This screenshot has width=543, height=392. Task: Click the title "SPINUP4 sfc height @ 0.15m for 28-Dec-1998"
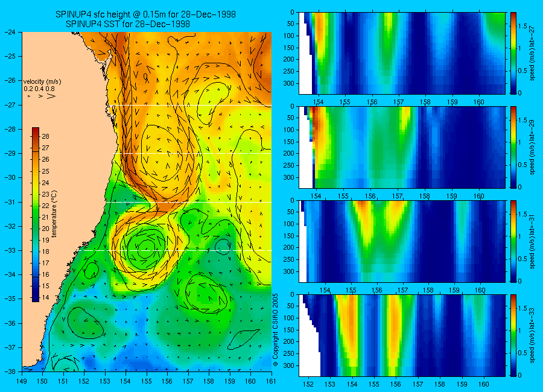145,14
